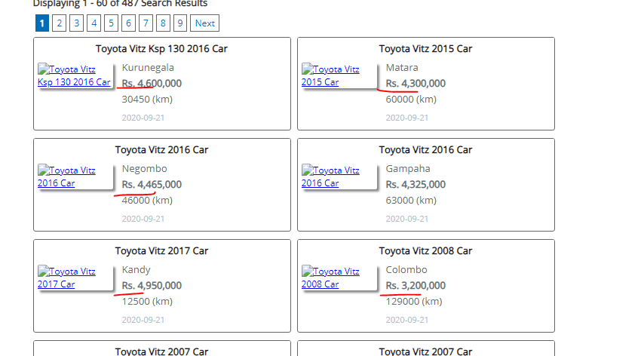Click price Rs. 3,200,000

(416, 285)
